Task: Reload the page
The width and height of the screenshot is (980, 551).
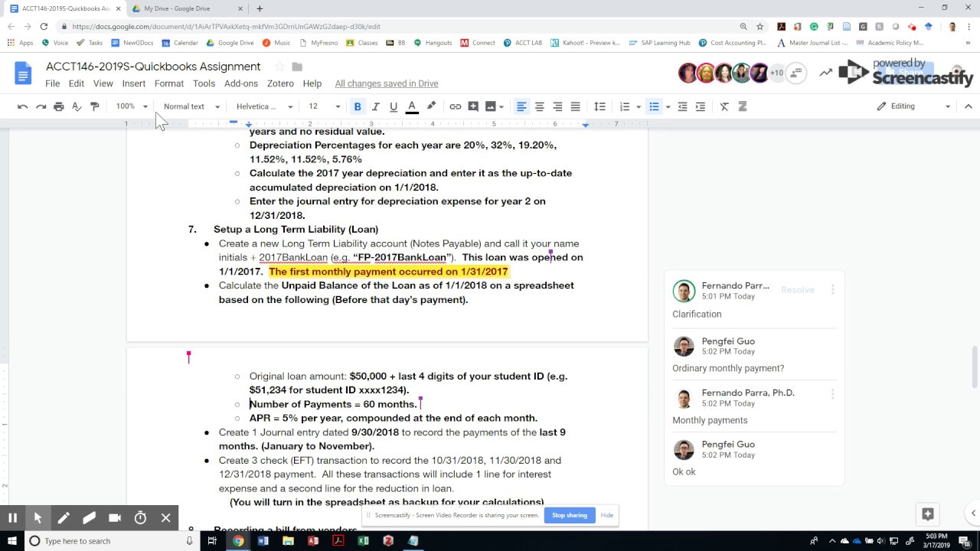Action: coord(44,26)
